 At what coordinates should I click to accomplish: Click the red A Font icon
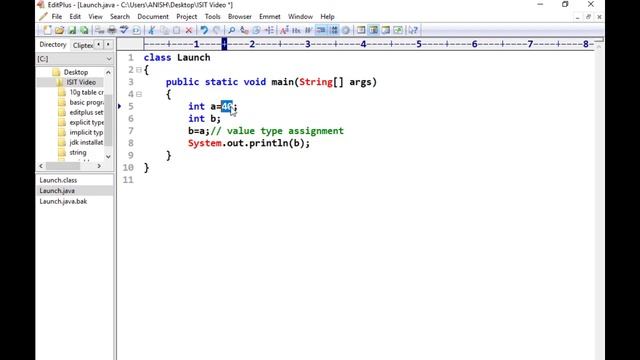(284, 30)
